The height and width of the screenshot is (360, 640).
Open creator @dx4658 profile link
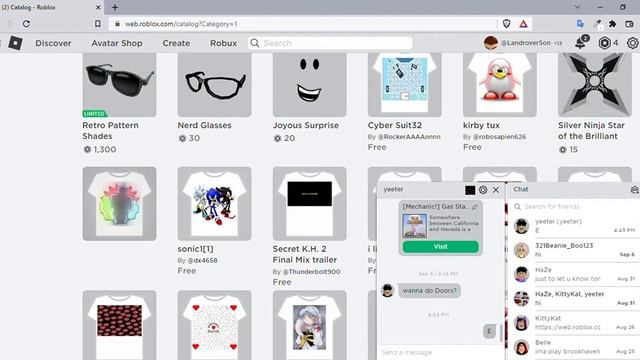[202, 260]
